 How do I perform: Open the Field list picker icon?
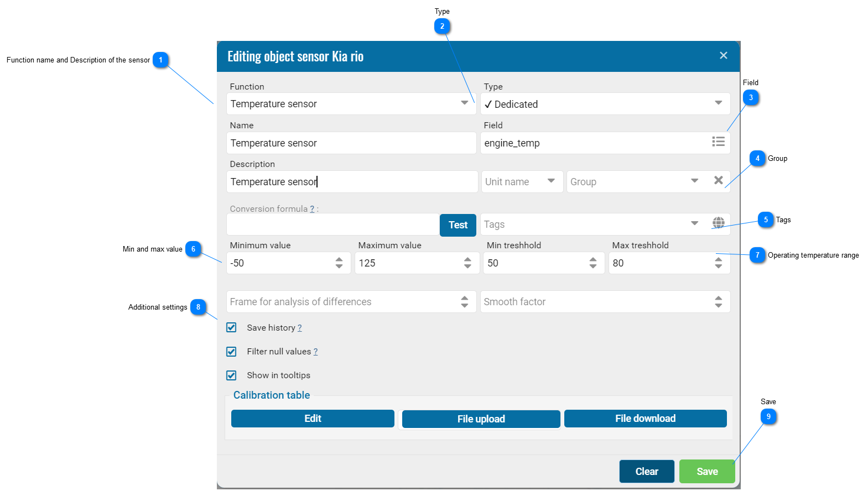point(718,142)
